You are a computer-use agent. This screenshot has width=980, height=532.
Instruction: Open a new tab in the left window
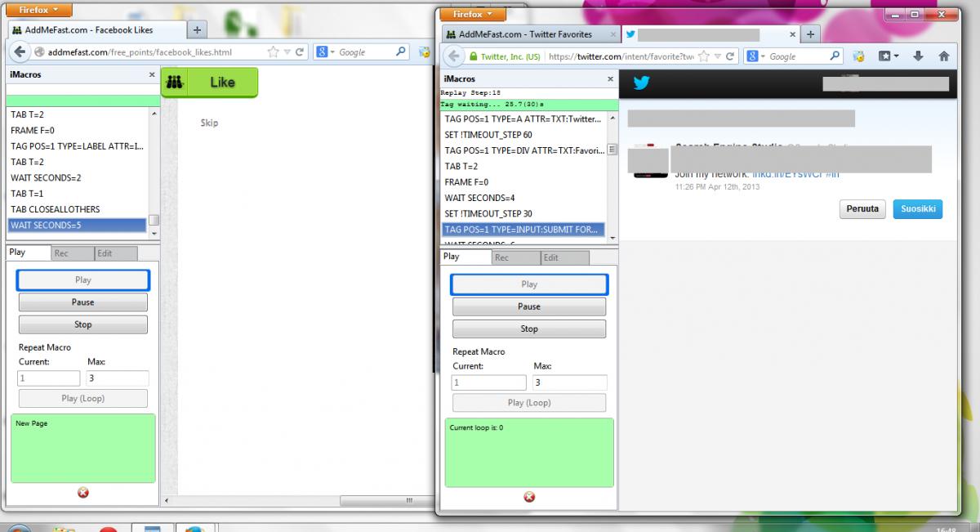pos(197,30)
